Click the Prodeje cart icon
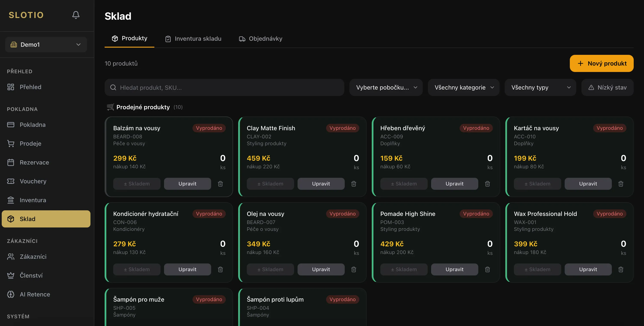644x326 pixels. (11, 143)
